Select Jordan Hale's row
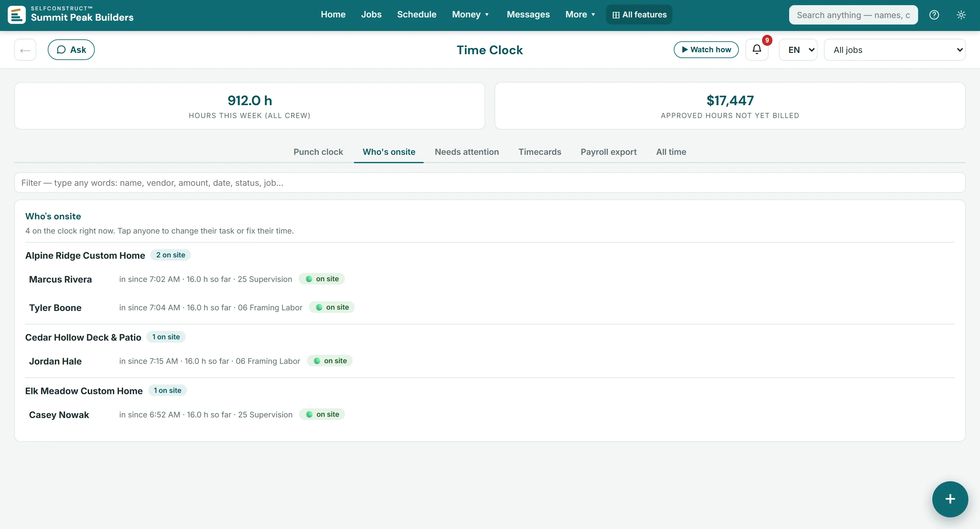Image resolution: width=980 pixels, height=529 pixels. point(490,361)
